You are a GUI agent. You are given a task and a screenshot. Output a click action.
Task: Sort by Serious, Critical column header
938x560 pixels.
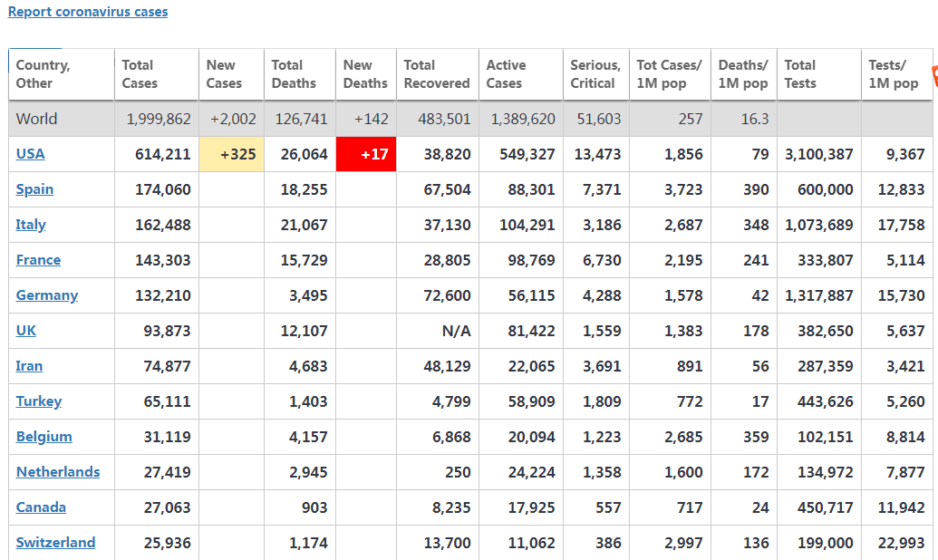(x=595, y=74)
